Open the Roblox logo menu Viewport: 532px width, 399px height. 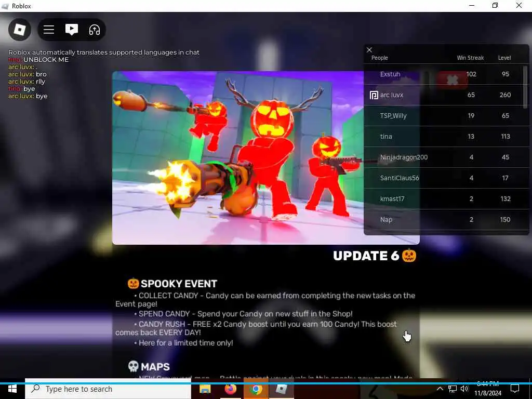pos(20,30)
